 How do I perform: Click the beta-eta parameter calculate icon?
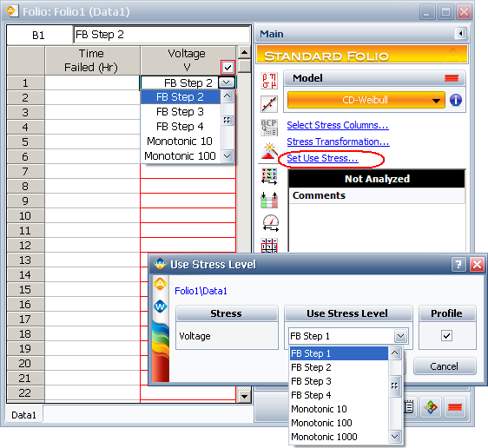[x=269, y=81]
